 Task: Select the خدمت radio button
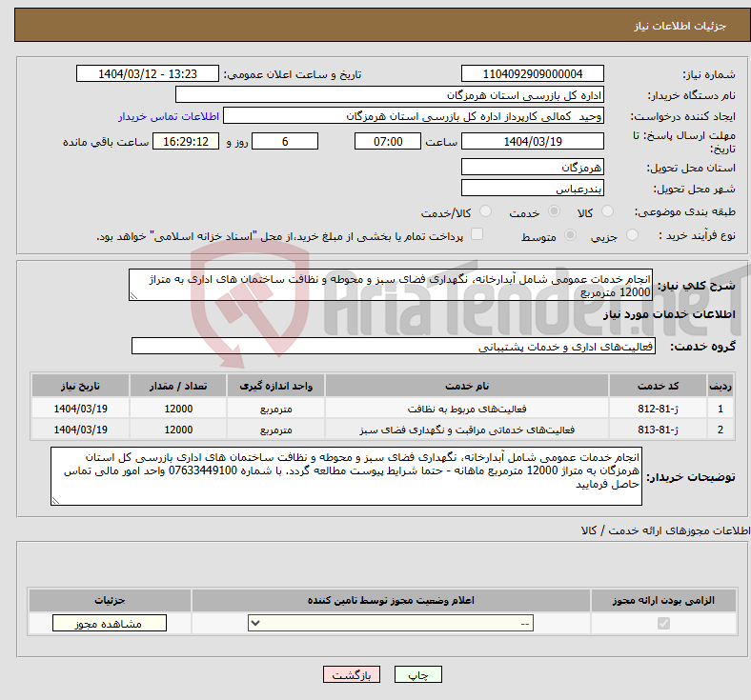coord(554,211)
